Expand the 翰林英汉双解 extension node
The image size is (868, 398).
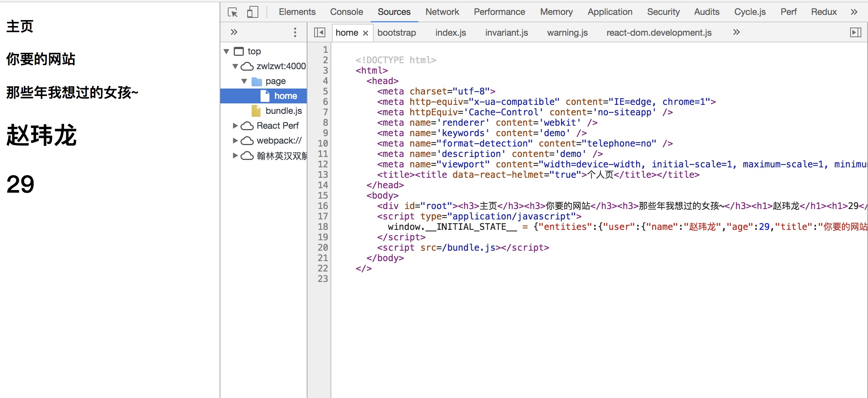tap(235, 155)
